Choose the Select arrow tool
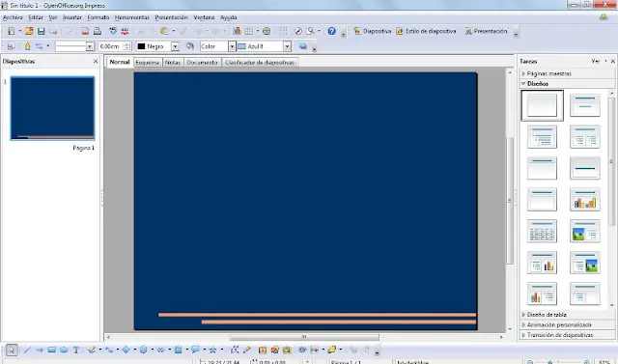This screenshot has height=364, width=618. click(12, 350)
